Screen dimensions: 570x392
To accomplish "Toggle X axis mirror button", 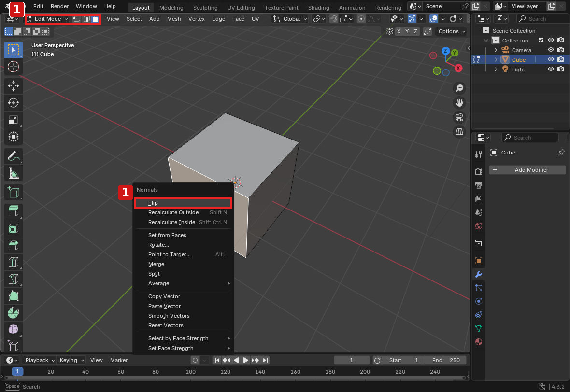I will coord(399,31).
